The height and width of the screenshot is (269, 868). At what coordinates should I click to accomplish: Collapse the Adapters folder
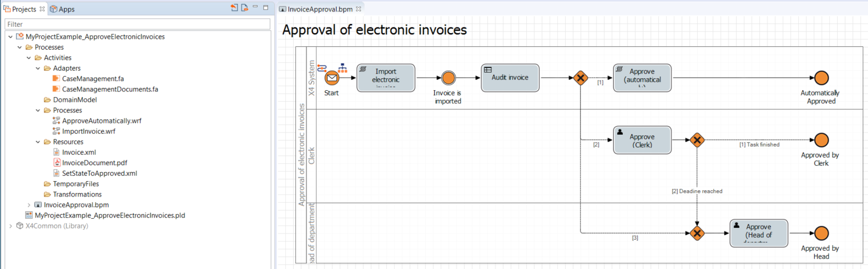click(38, 69)
